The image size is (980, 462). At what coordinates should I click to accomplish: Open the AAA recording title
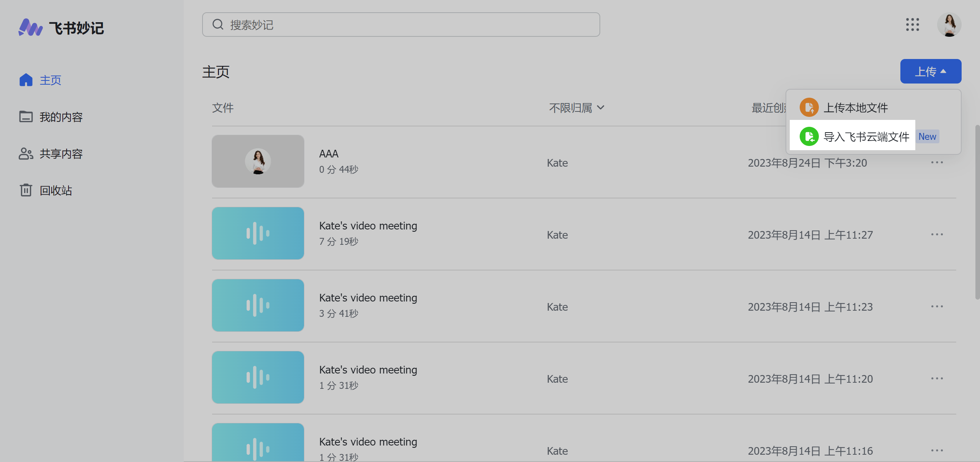(x=328, y=154)
